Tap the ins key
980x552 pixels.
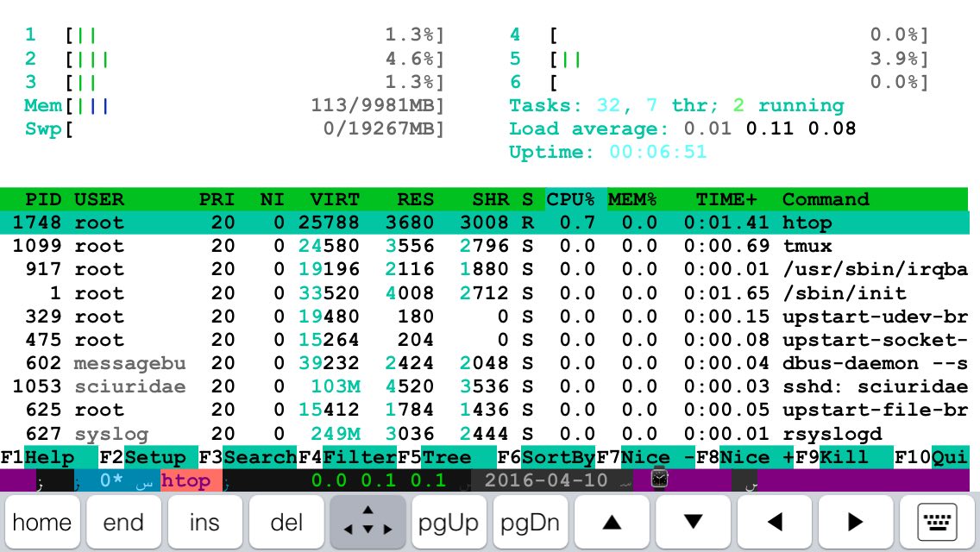(204, 522)
